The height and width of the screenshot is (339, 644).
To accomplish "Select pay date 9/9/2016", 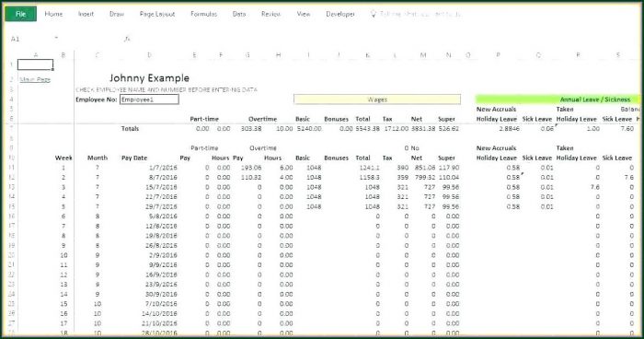I will pyautogui.click(x=163, y=265).
